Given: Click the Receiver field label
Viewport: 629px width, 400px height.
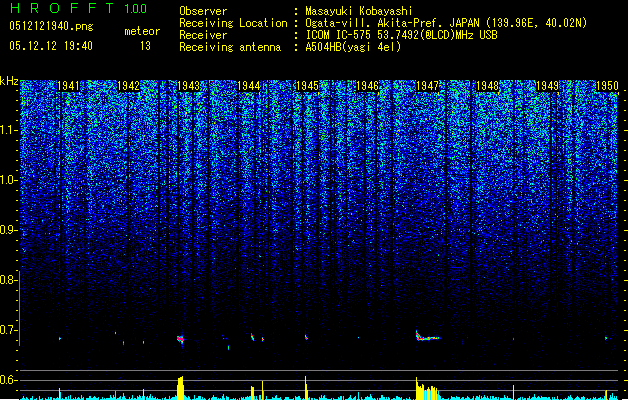Looking at the screenshot, I should 203,35.
